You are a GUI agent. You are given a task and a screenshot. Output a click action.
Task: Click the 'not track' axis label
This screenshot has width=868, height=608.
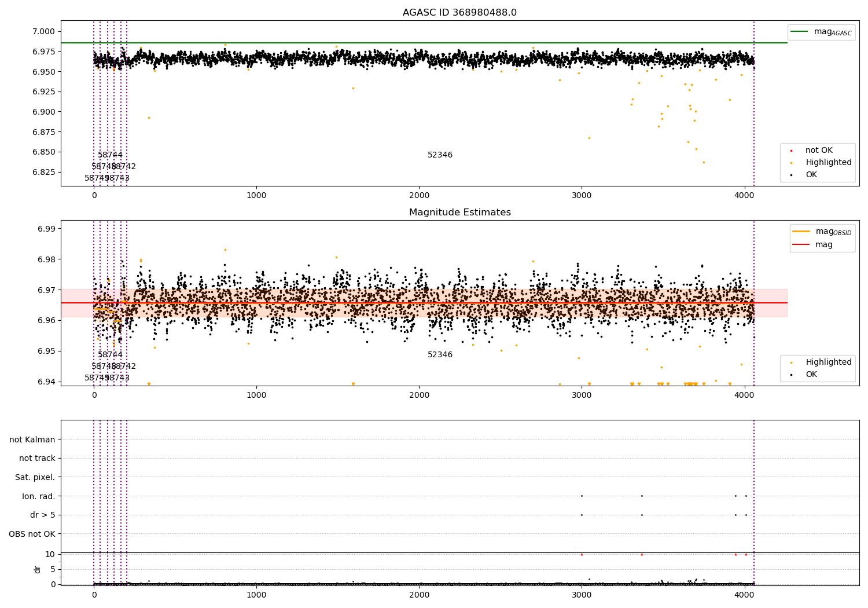[x=37, y=459]
